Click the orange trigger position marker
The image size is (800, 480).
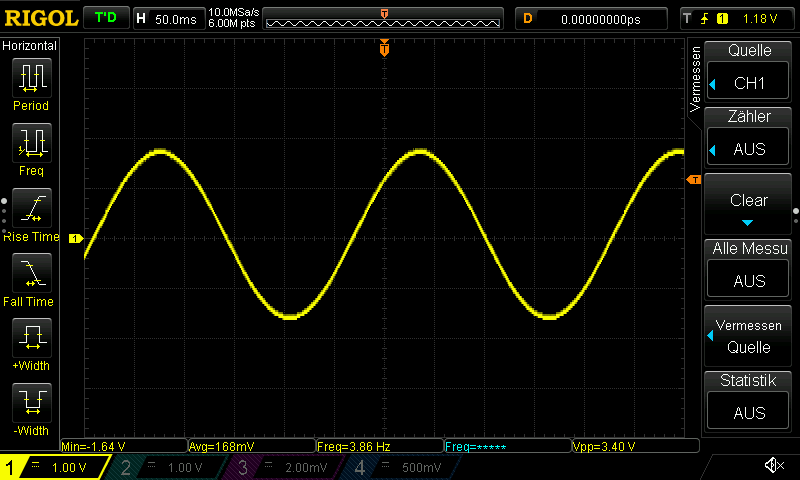384,48
